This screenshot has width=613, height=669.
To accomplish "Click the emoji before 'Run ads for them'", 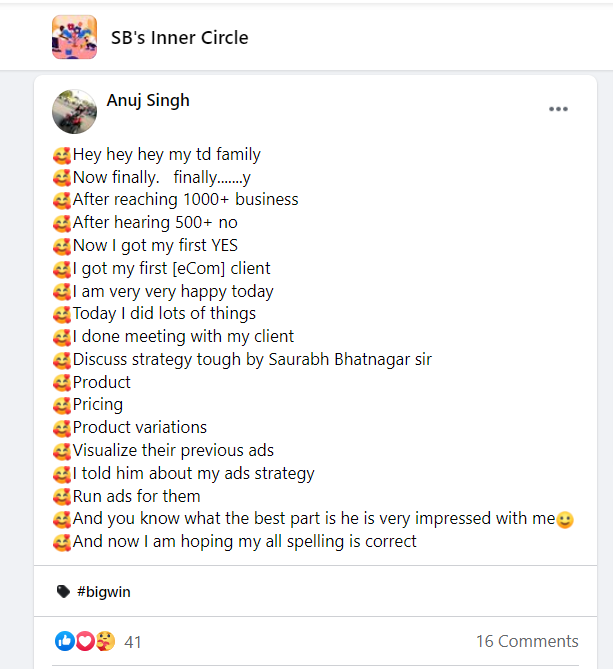I will tap(62, 497).
